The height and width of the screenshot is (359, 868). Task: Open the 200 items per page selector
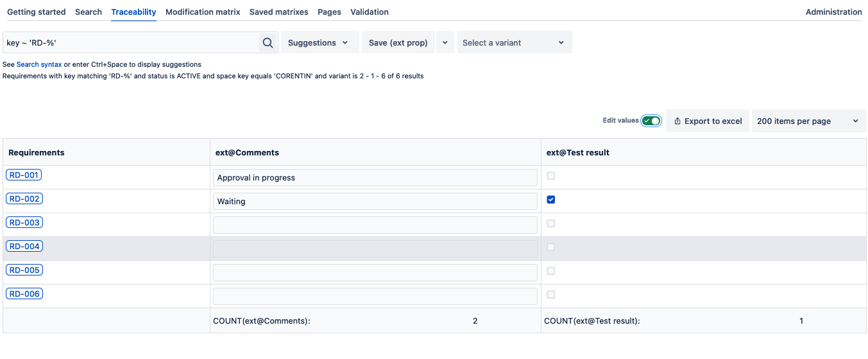point(808,121)
